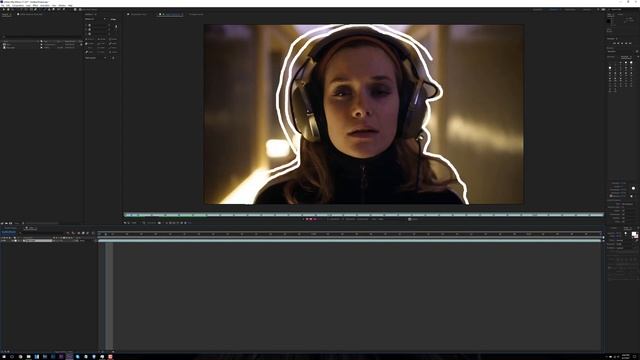
Task: Click the blue timecode in the Timeline panel
Action: point(8,232)
